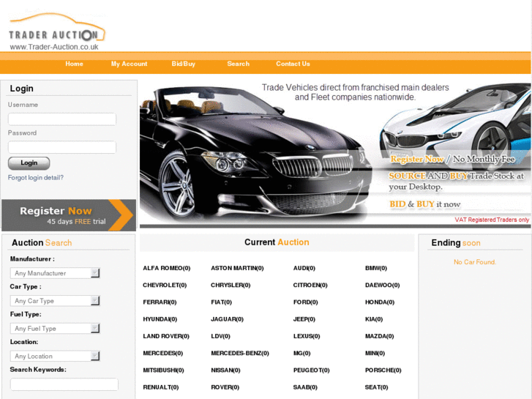Expand the Any Car Type dropdown
The height and width of the screenshot is (399, 532).
[55, 301]
